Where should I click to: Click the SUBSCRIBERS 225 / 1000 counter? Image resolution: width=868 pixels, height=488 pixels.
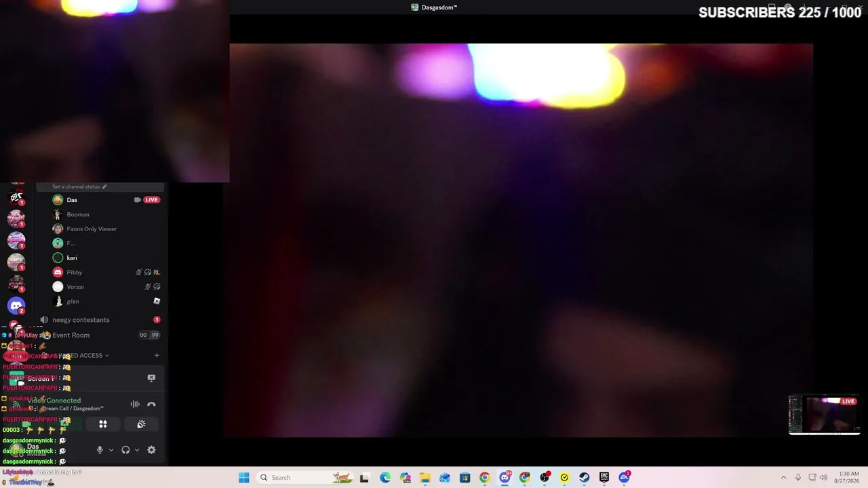[780, 13]
